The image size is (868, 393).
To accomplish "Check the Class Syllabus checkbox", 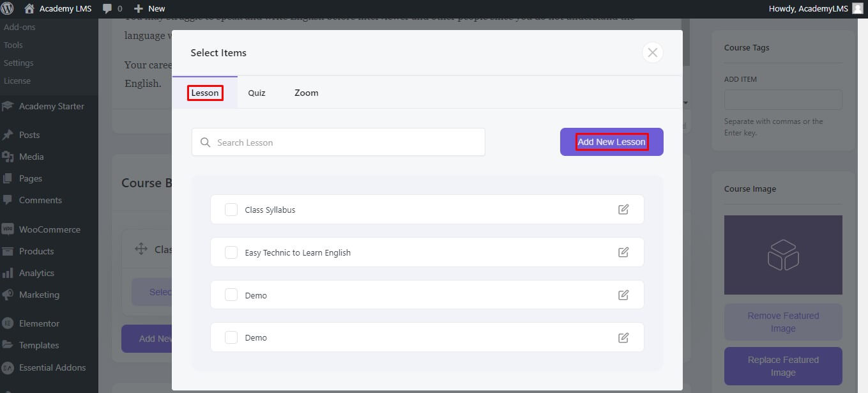I will point(231,210).
